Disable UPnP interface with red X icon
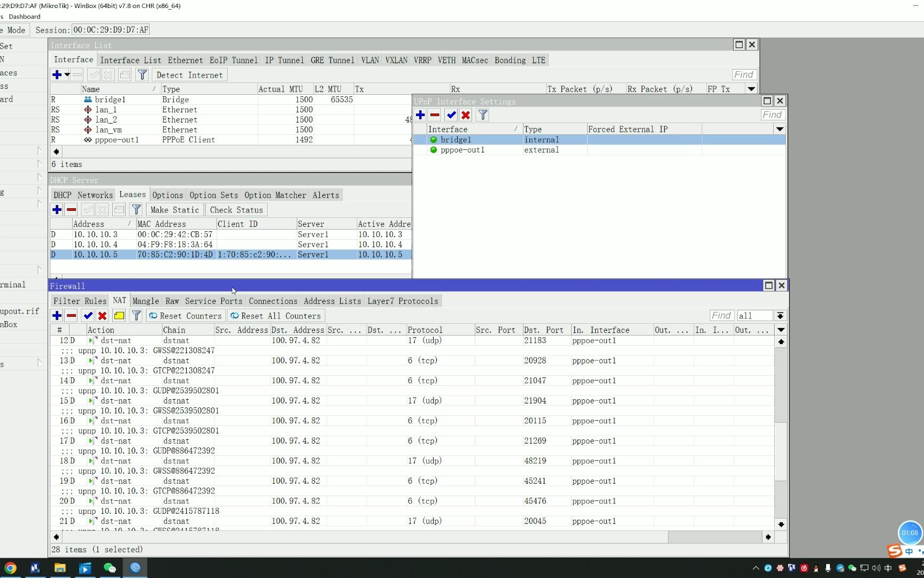 tap(466, 115)
